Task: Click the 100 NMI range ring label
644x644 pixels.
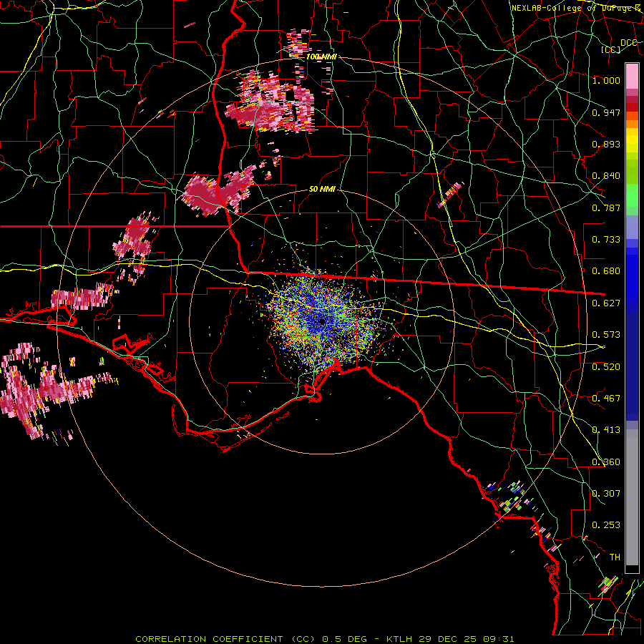Action: click(321, 57)
